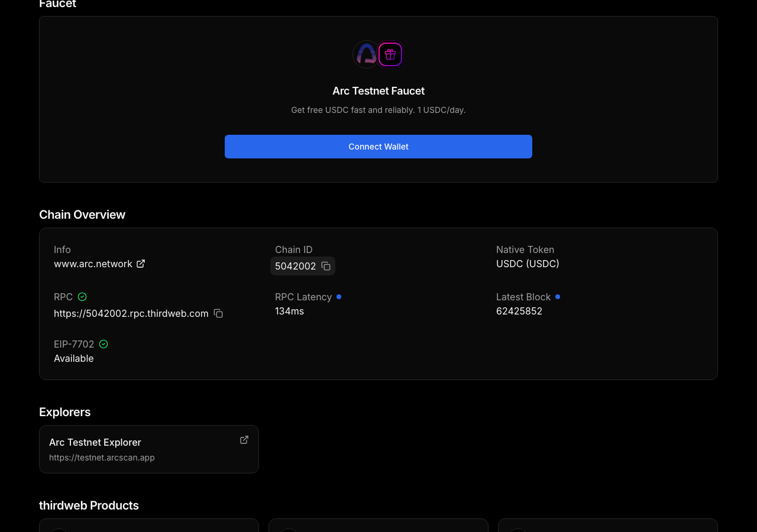This screenshot has height=532, width=757.
Task: Click the Latest Block number 62425852
Action: 519,311
